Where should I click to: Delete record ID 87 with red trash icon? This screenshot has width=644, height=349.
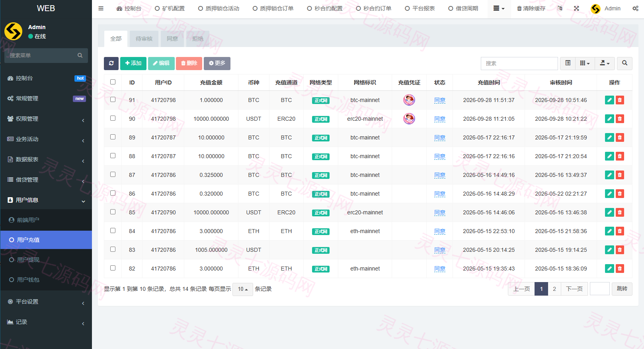pos(620,175)
